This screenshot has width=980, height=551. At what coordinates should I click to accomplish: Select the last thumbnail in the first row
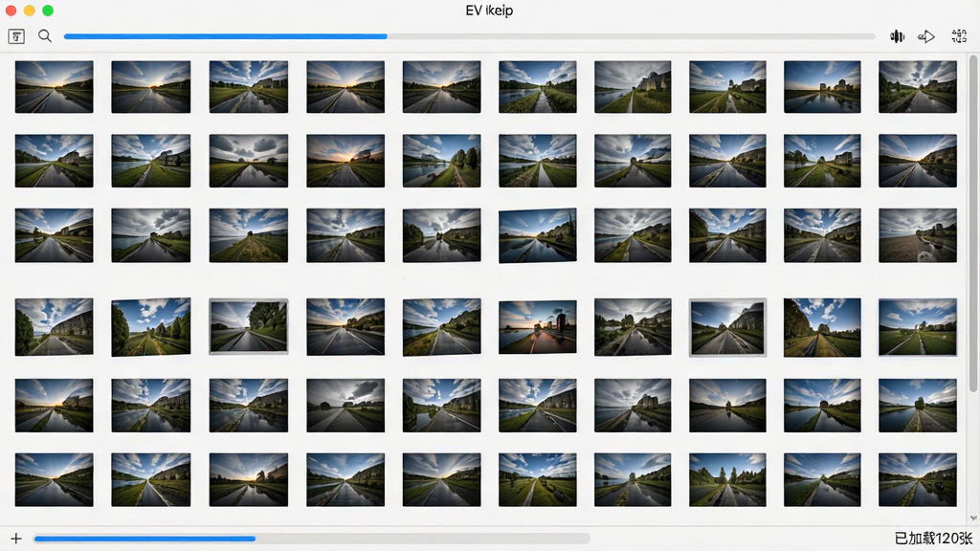coord(918,87)
